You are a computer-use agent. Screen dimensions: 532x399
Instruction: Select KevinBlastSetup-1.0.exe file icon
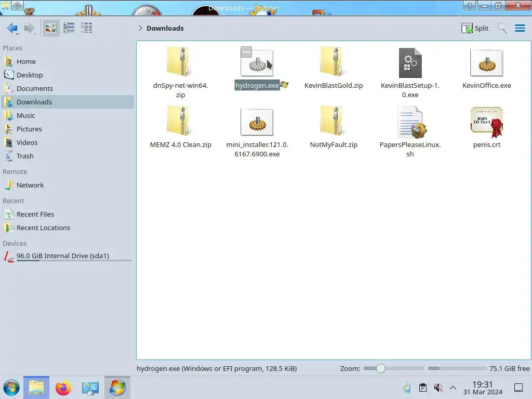410,63
